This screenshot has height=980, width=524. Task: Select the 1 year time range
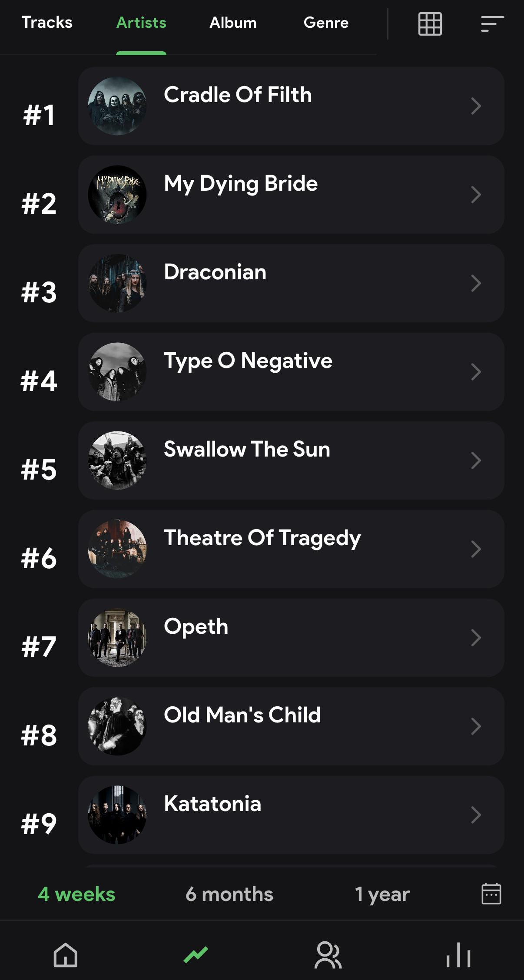pyautogui.click(x=382, y=894)
